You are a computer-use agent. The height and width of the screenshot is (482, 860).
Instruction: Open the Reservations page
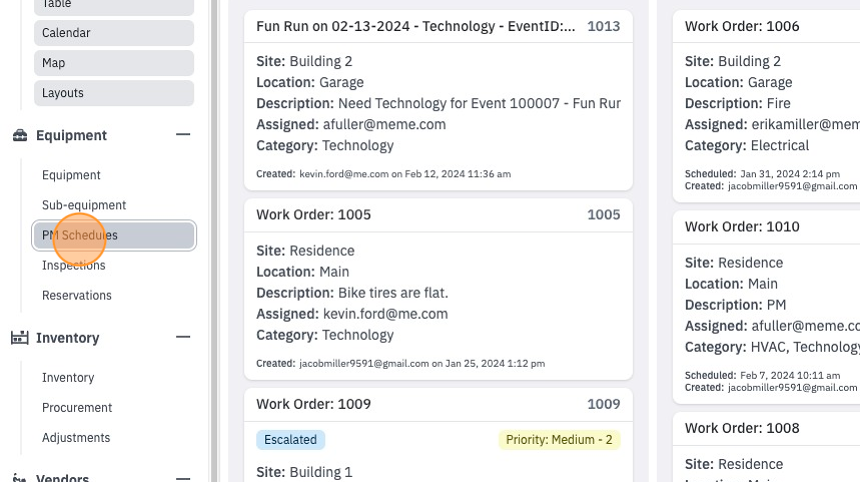pos(77,296)
